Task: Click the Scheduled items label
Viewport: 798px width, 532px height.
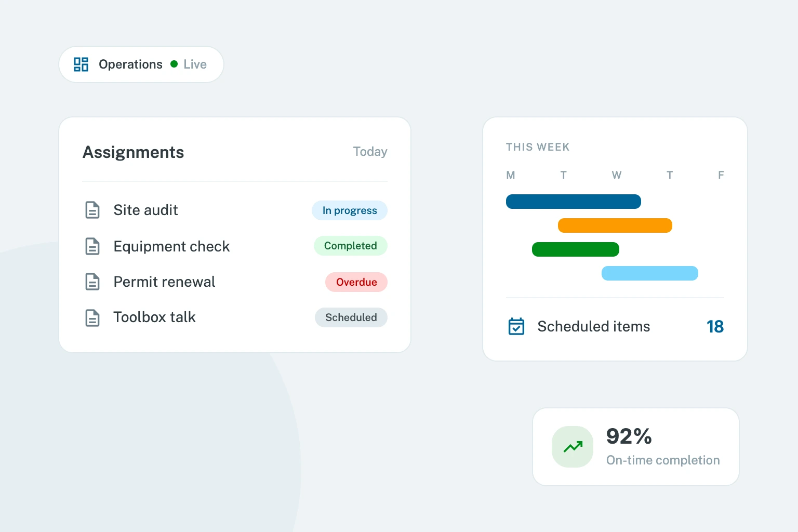Action: point(594,326)
